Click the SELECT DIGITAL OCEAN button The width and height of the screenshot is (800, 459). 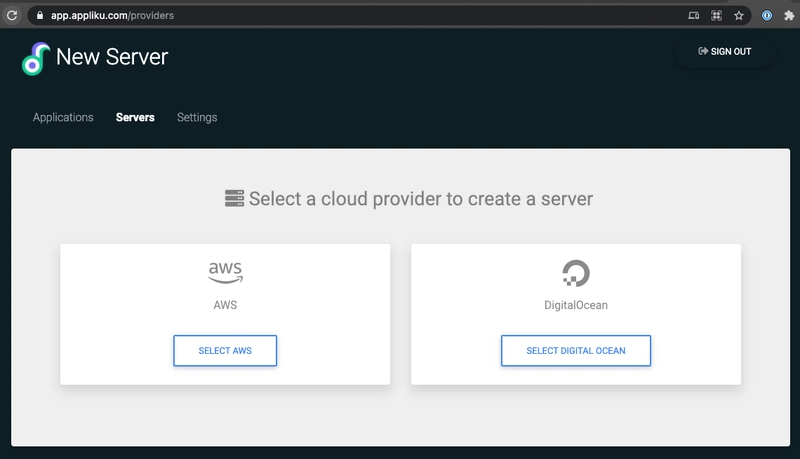[576, 351]
